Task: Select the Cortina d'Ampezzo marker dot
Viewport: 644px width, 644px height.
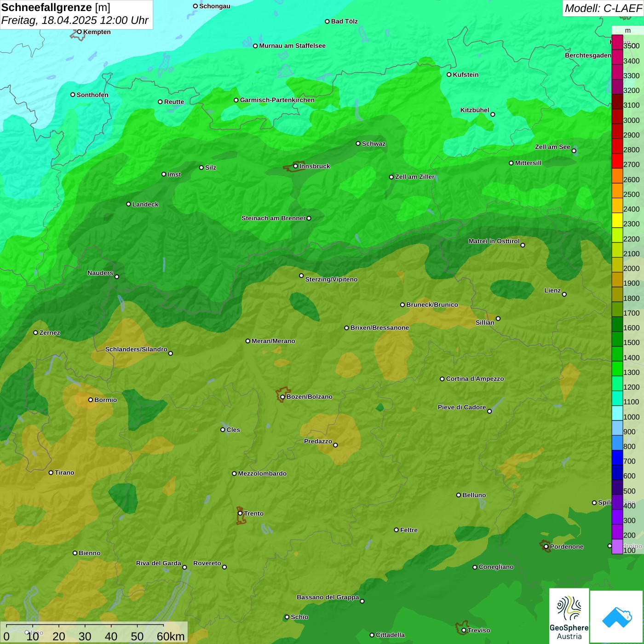Action: [x=442, y=379]
